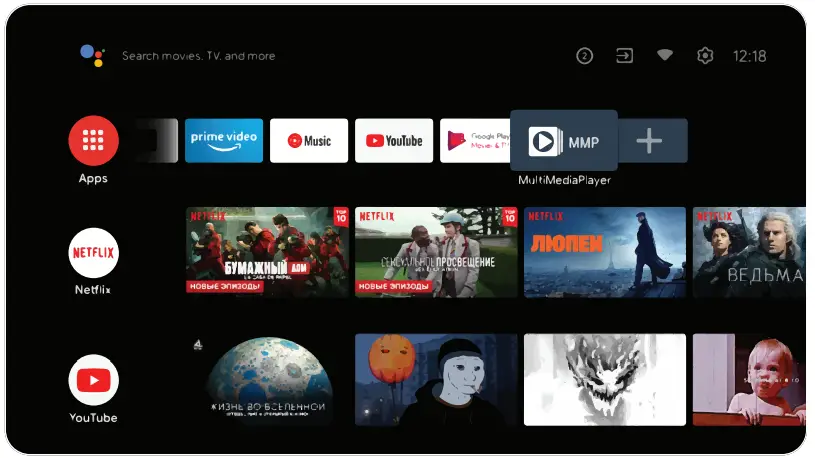Open the Wi-Fi network status icon

[x=665, y=55]
